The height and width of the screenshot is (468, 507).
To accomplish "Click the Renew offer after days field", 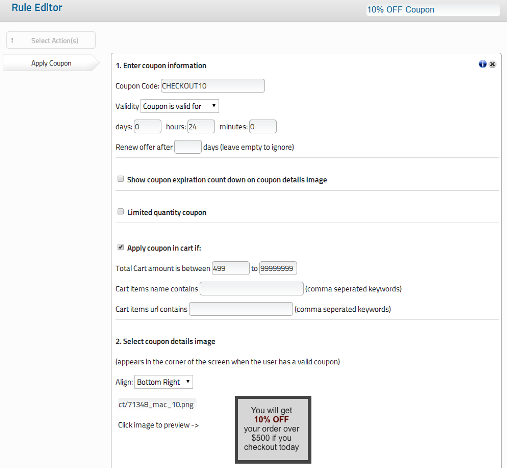I will [188, 147].
